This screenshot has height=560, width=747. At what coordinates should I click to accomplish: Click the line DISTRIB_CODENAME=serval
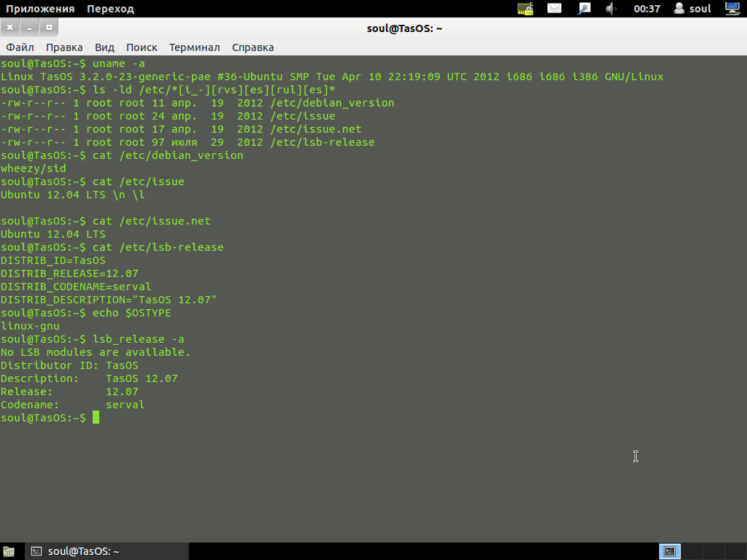click(x=76, y=287)
